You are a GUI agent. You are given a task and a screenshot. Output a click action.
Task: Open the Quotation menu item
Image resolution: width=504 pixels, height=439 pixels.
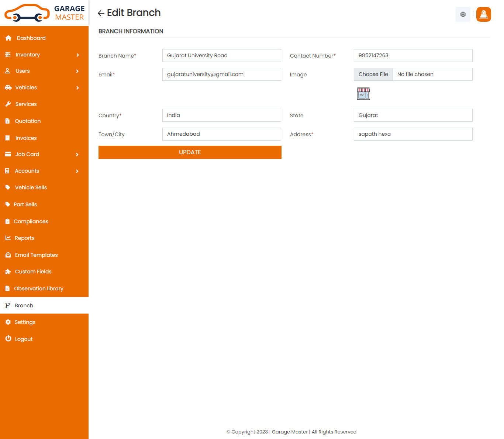pyautogui.click(x=28, y=121)
